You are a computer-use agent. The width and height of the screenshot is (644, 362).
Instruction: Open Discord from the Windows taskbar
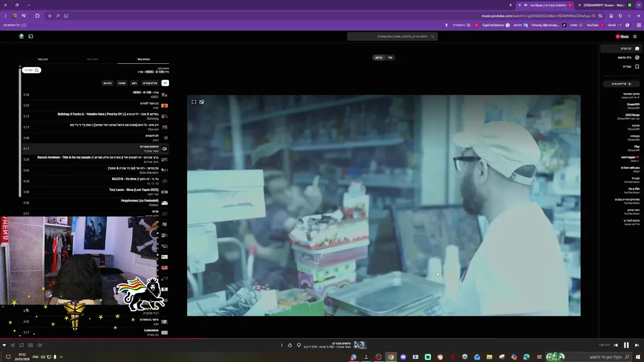point(403,357)
